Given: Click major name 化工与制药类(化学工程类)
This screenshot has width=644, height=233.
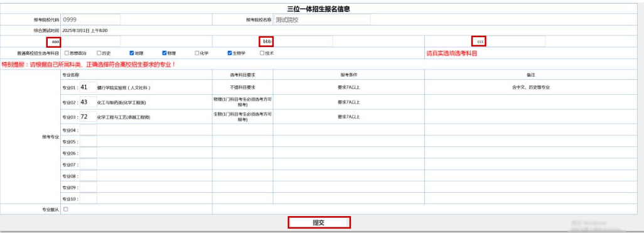Looking at the screenshot, I should coord(122,102).
